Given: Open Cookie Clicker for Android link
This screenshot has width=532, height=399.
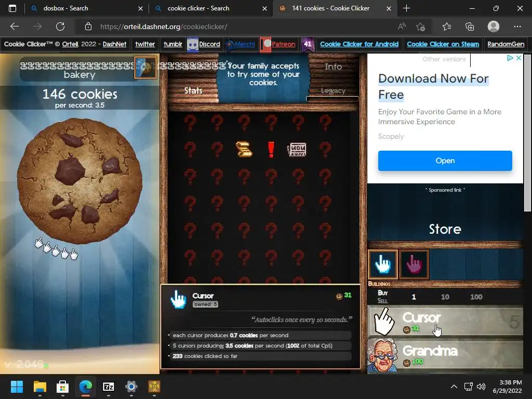Looking at the screenshot, I should (x=359, y=44).
